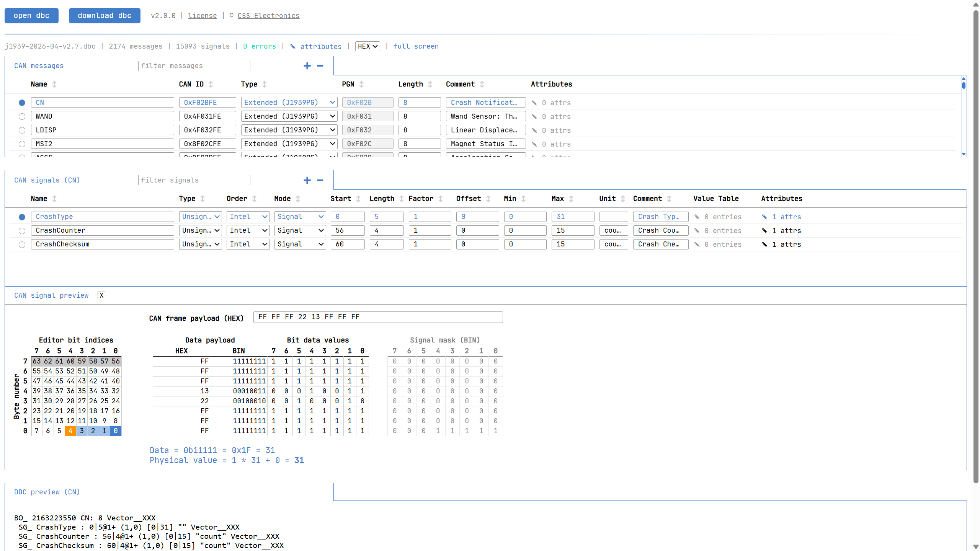The width and height of the screenshot is (980, 551).
Task: Sort messages by PGN arrow
Action: 362,84
